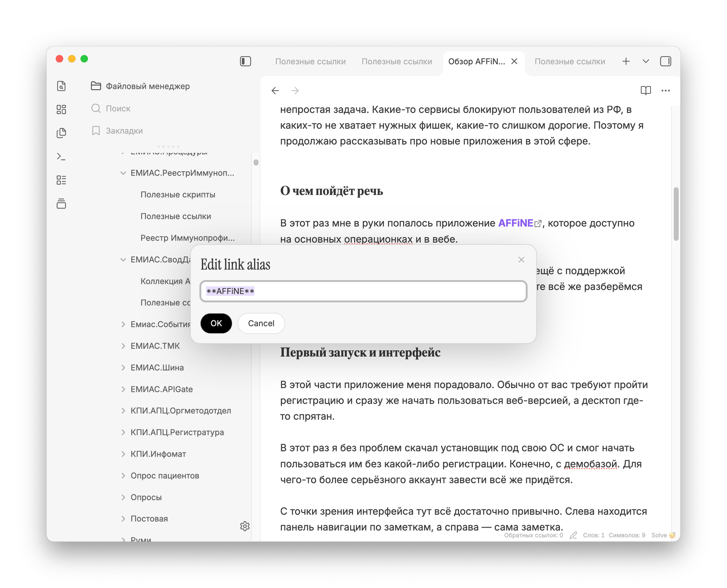This screenshot has width=727, height=588.
Task: Open the quick switcher ribbon icon
Action: pyautogui.click(x=61, y=86)
